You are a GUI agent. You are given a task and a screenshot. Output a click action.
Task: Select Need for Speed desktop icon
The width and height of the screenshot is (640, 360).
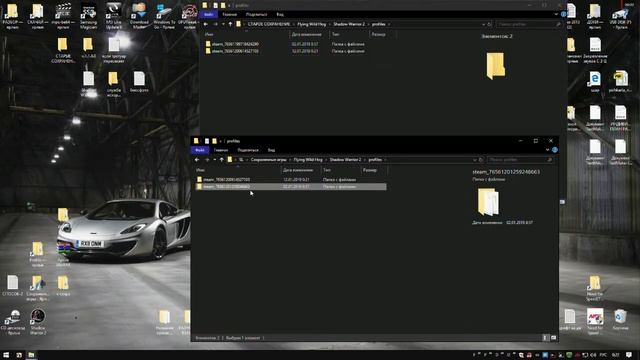(595, 322)
